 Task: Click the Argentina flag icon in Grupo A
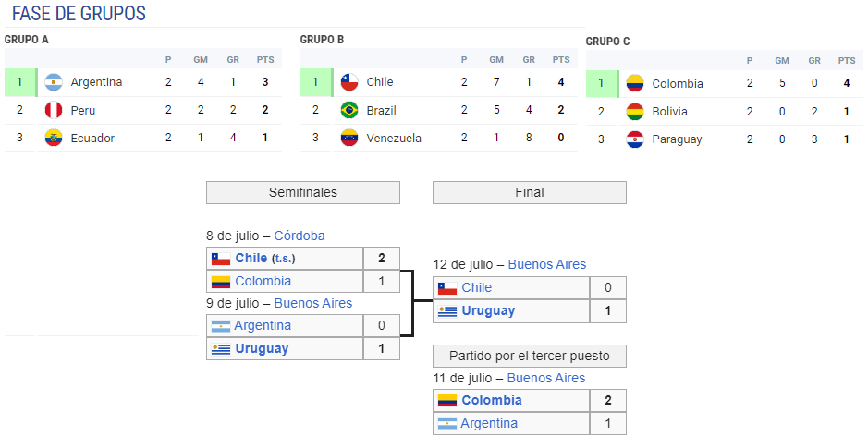click(54, 82)
